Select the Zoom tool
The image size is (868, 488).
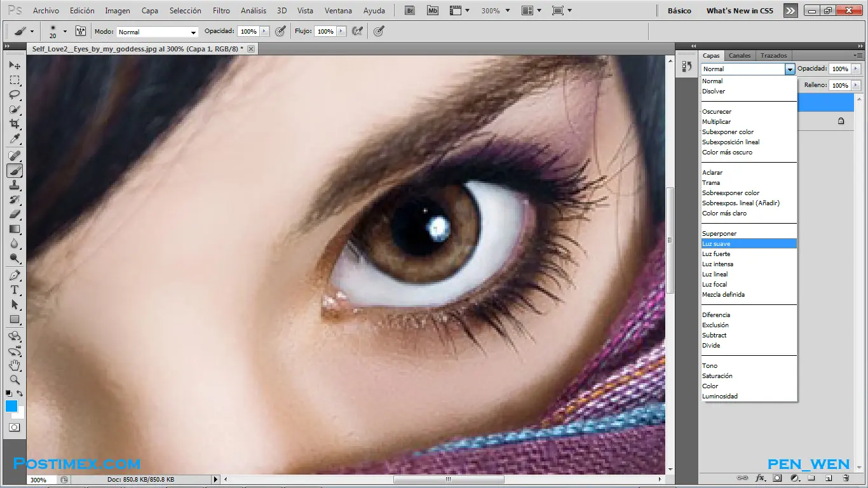click(15, 380)
